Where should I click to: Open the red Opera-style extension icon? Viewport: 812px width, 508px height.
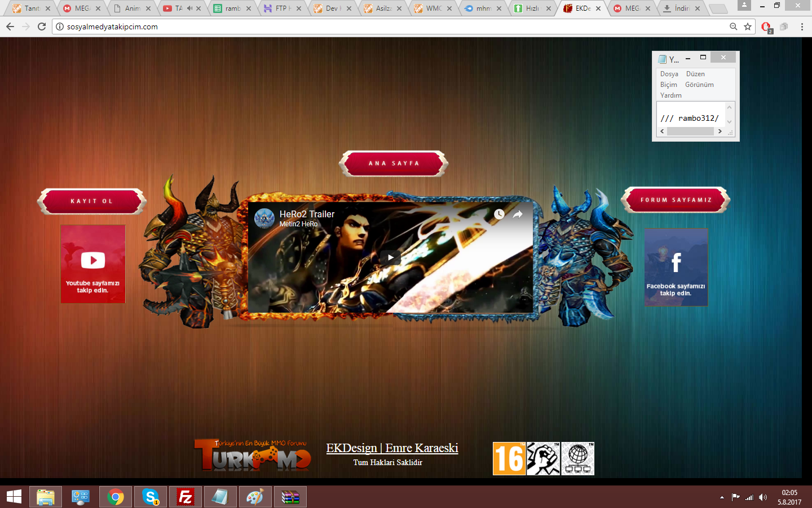pos(766,27)
